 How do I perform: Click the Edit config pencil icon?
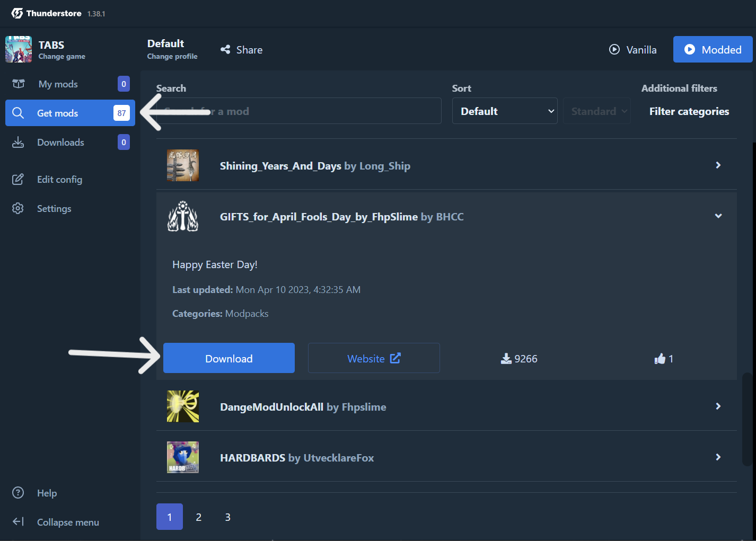(x=18, y=179)
